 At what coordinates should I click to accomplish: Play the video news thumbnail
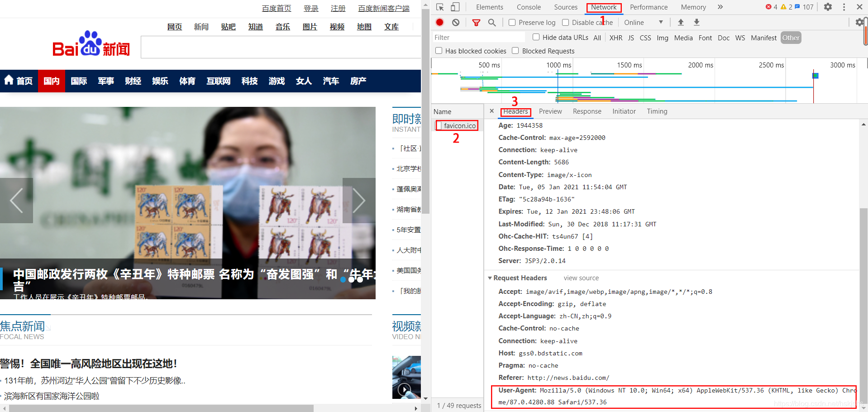(404, 389)
